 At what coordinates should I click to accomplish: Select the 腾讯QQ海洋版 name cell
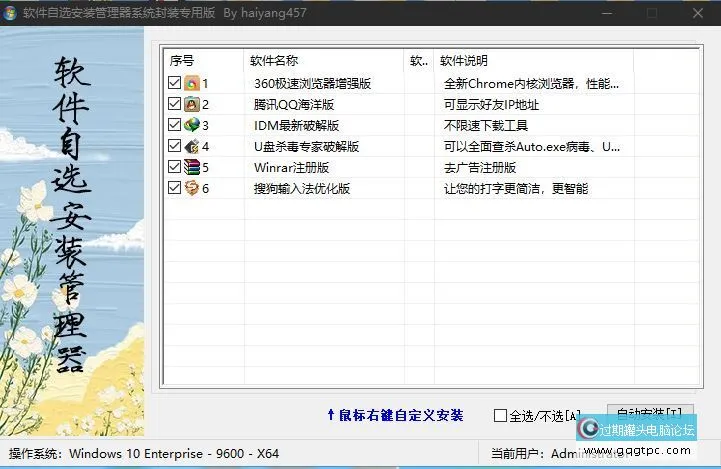point(294,105)
